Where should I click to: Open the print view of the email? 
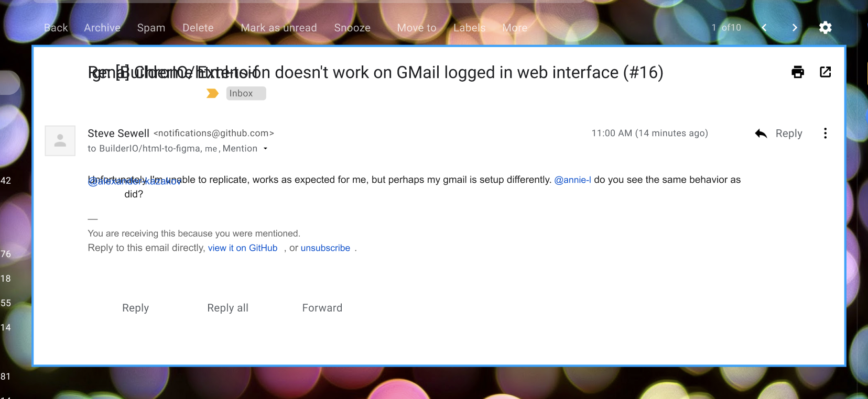[x=797, y=72]
